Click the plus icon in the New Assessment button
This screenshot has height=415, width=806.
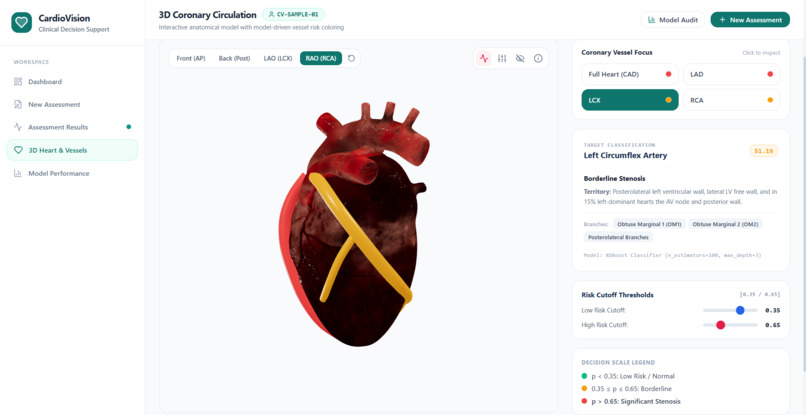[722, 20]
